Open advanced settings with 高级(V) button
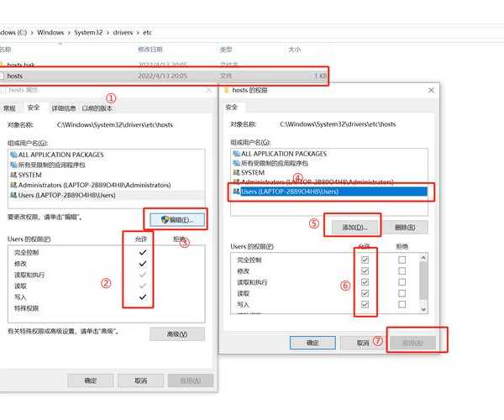 point(176,334)
